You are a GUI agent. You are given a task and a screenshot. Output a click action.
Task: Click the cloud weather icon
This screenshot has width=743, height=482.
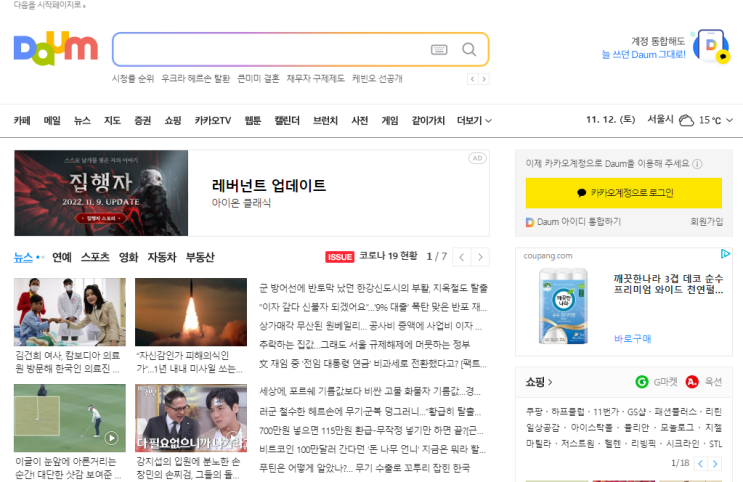(686, 120)
